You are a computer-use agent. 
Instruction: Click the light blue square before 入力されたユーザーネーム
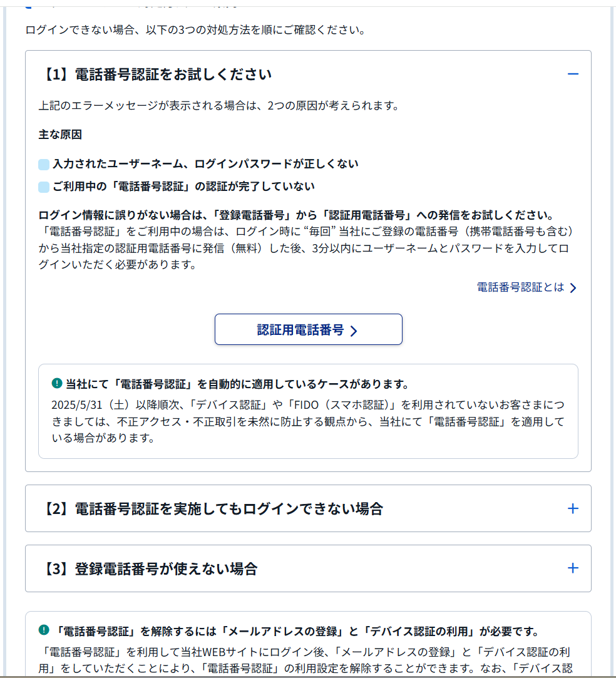44,164
